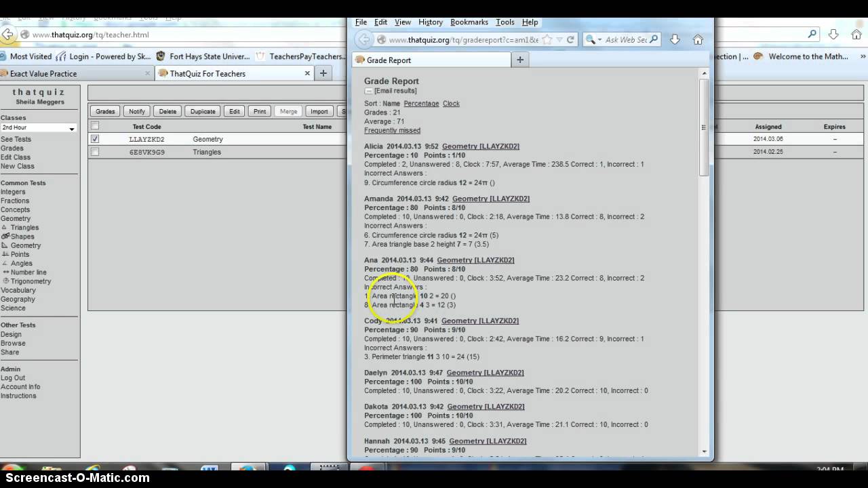Click back arrow in Grade Report window
This screenshot has width=868, height=488.
364,40
